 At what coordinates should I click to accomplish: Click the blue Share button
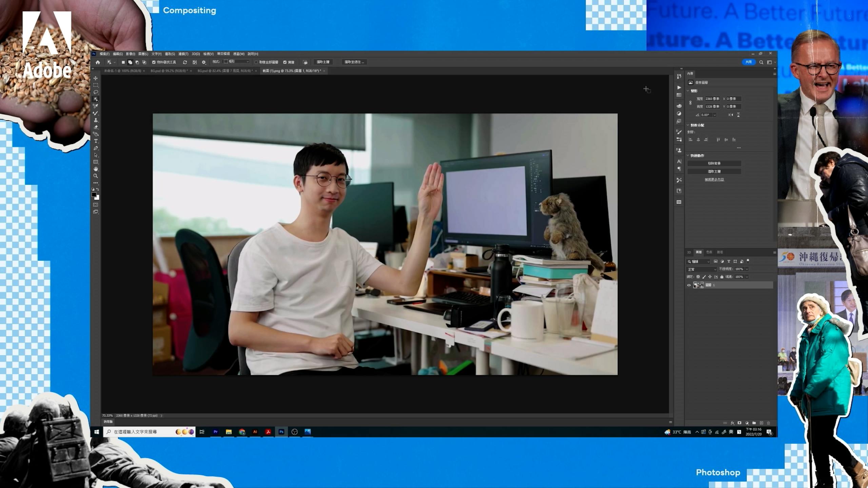(x=749, y=62)
